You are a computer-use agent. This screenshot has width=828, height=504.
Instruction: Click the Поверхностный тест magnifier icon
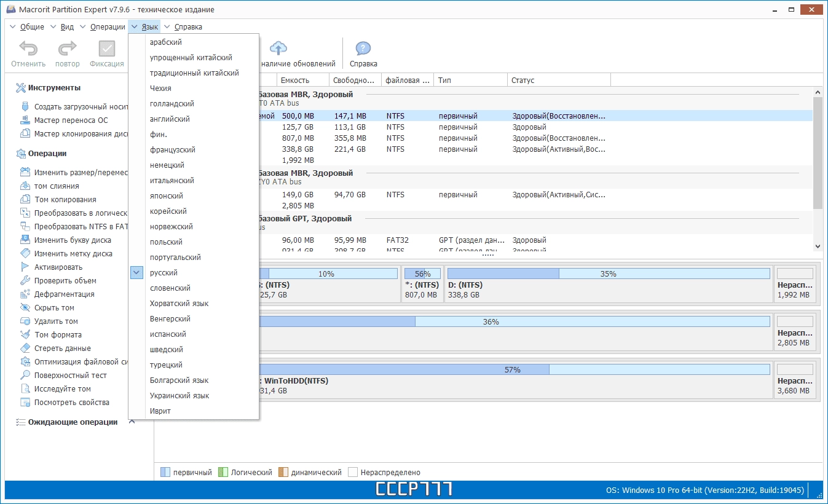coord(25,376)
